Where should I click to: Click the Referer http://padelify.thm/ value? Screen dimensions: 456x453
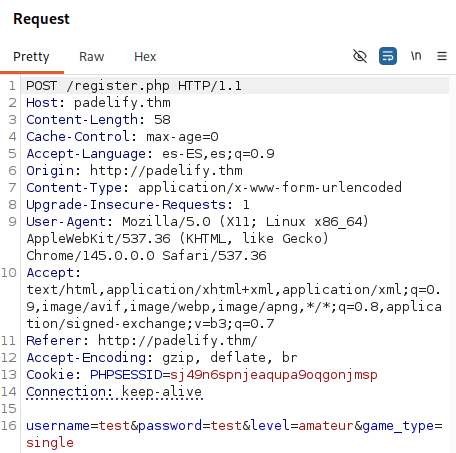pyautogui.click(x=178, y=341)
